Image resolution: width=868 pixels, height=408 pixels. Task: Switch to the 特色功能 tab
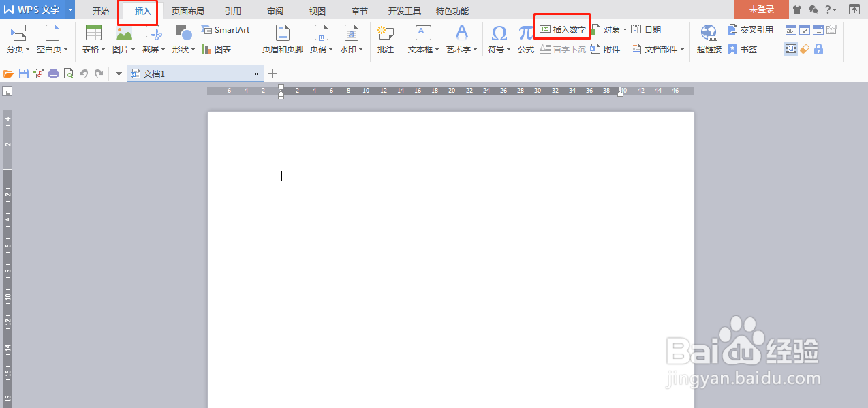tap(452, 11)
